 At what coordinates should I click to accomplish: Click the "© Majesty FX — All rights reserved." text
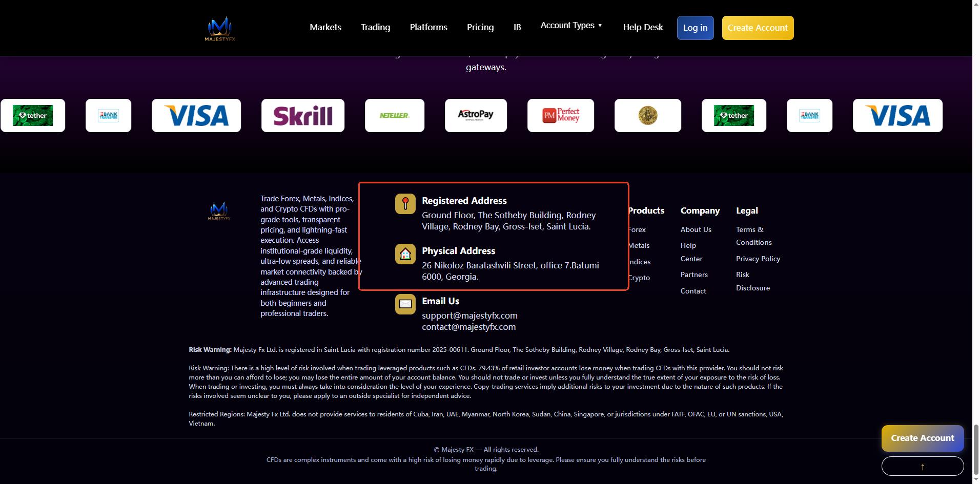[486, 450]
